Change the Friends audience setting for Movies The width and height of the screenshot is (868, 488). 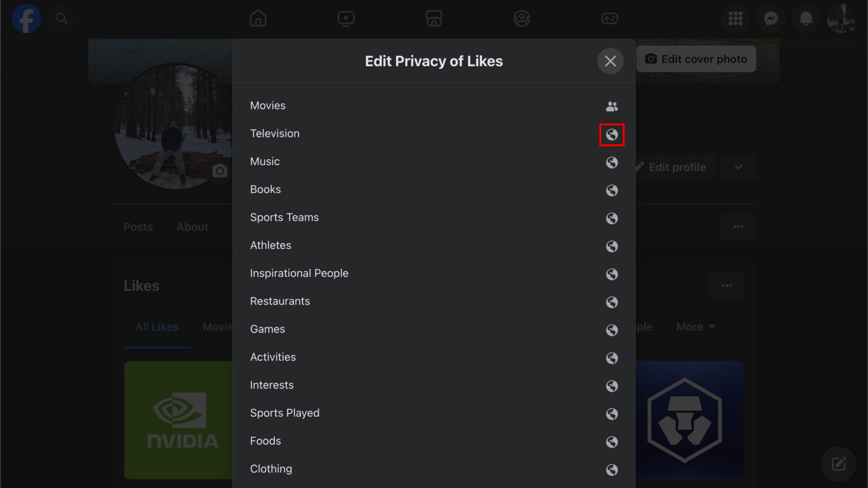(612, 106)
